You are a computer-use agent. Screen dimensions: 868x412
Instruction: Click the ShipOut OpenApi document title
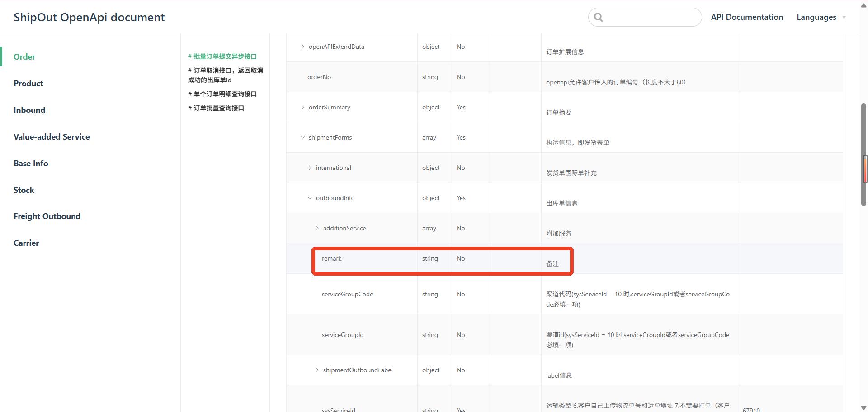pos(89,17)
